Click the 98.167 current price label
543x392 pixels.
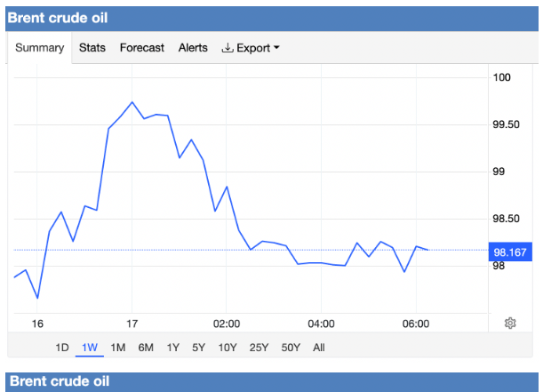(515, 252)
